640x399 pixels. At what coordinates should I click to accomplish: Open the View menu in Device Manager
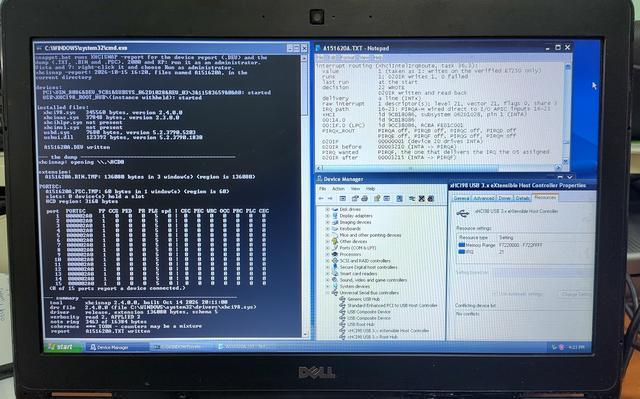pos(356,189)
